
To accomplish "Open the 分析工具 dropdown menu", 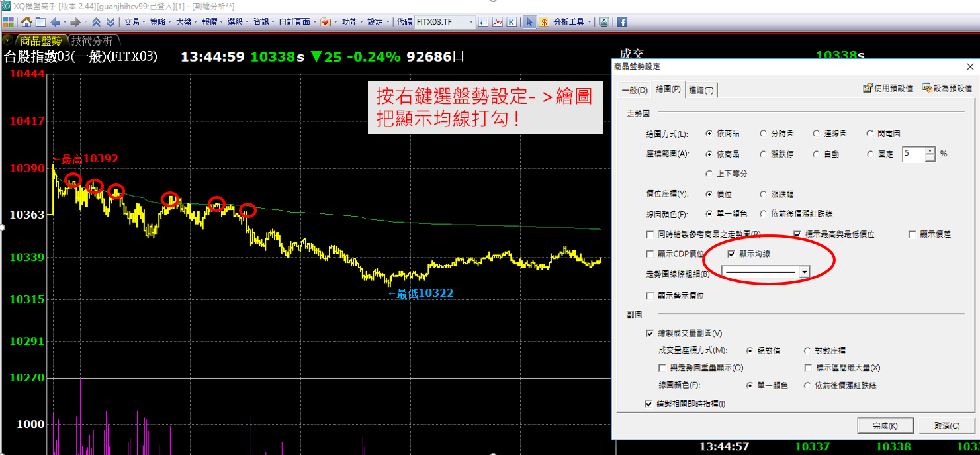I will [x=572, y=22].
